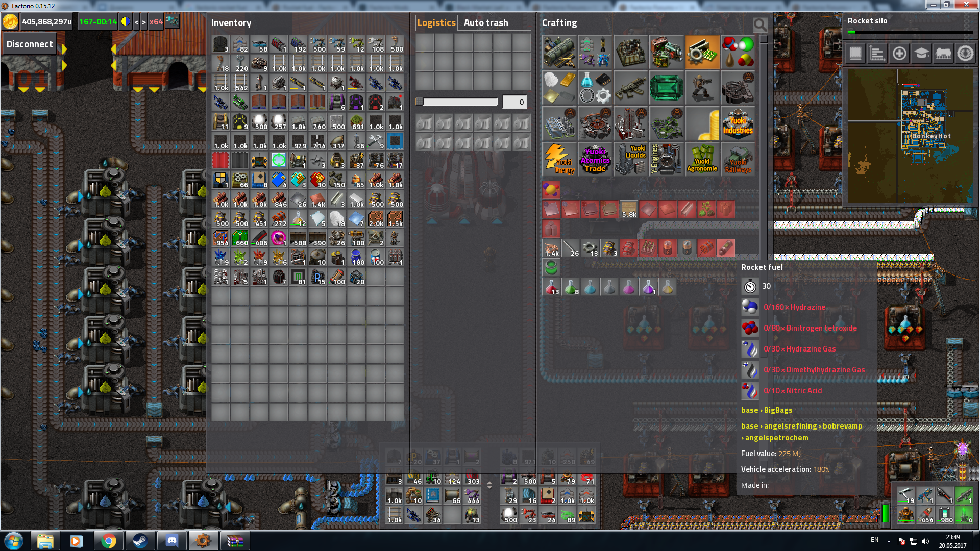Open the train overview button
This screenshot has width=980, height=551.
click(x=943, y=53)
